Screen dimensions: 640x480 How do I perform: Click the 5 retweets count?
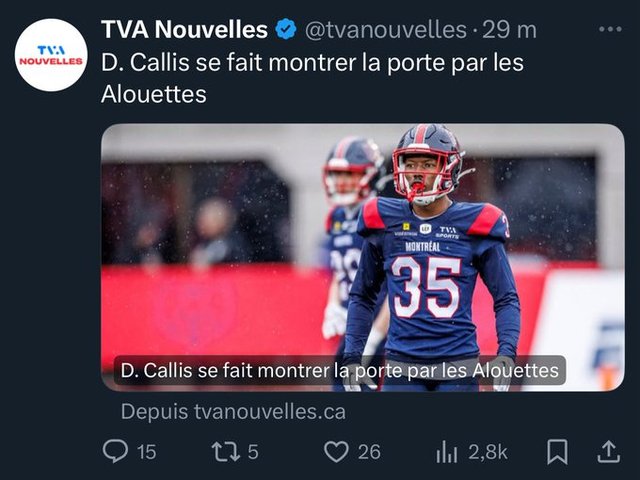[x=253, y=452]
